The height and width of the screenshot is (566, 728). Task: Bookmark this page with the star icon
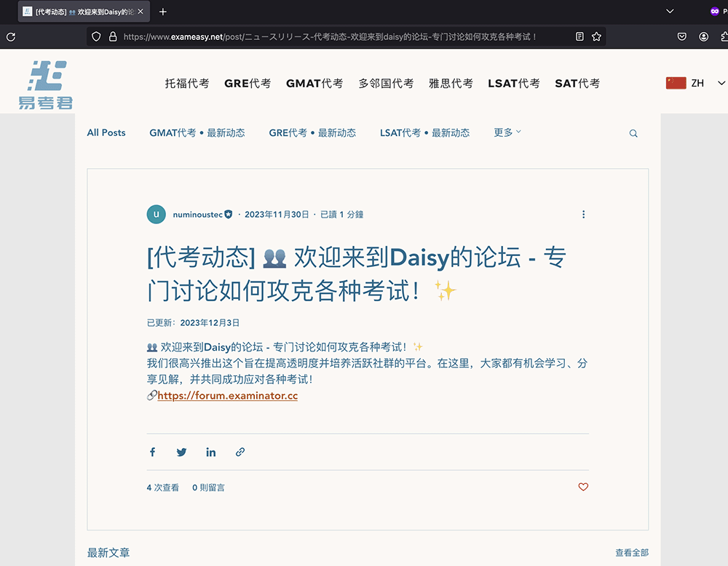click(597, 36)
